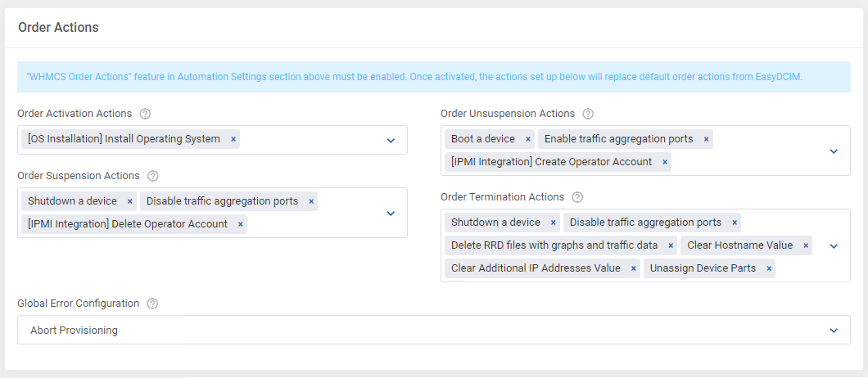
Task: Remove the Delete RRD files tag
Action: pyautogui.click(x=671, y=245)
